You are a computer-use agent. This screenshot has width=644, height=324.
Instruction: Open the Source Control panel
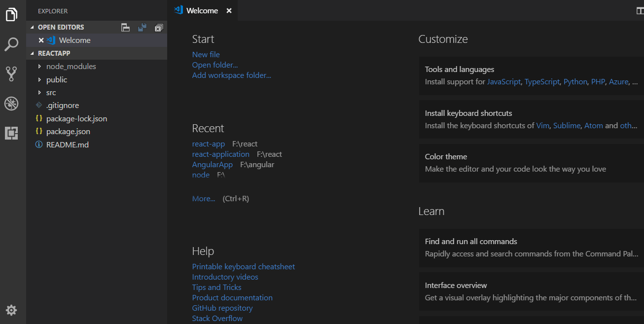(11, 74)
